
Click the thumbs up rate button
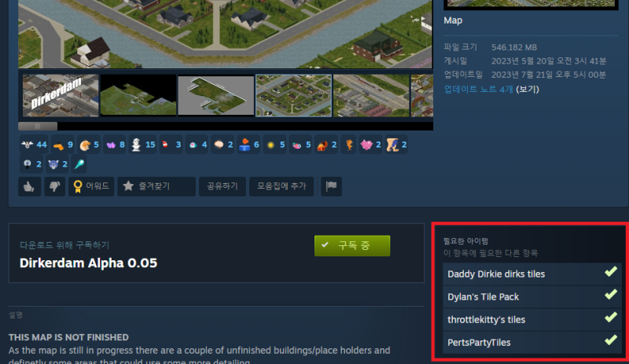pos(29,186)
